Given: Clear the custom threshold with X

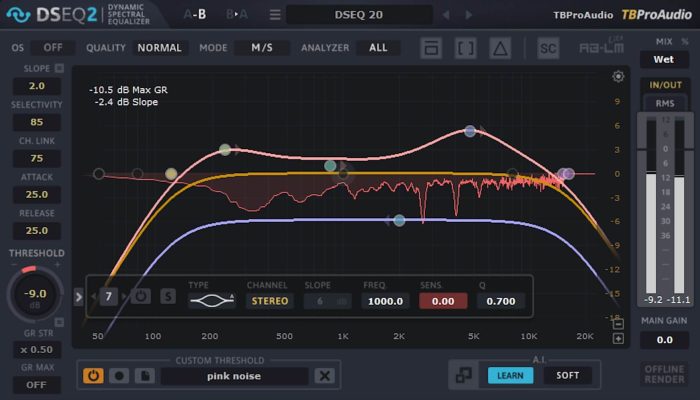Looking at the screenshot, I should click(325, 376).
